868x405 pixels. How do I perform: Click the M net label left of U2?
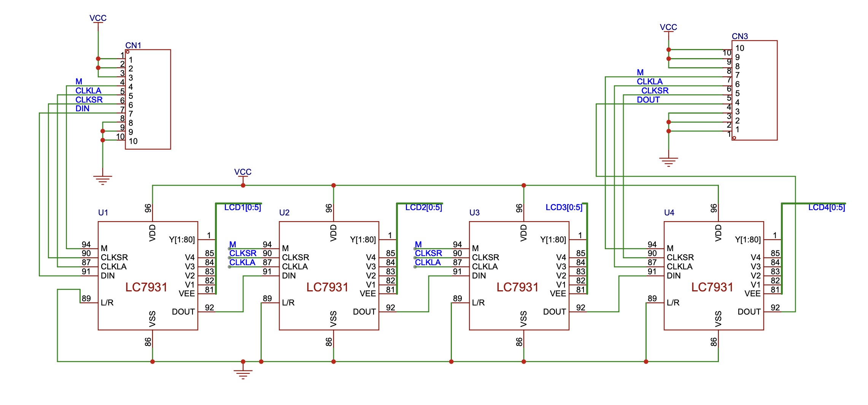233,245
